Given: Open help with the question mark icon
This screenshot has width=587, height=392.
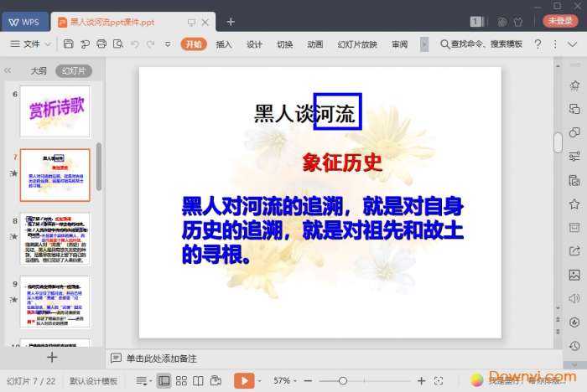Looking at the screenshot, I should click(538, 44).
